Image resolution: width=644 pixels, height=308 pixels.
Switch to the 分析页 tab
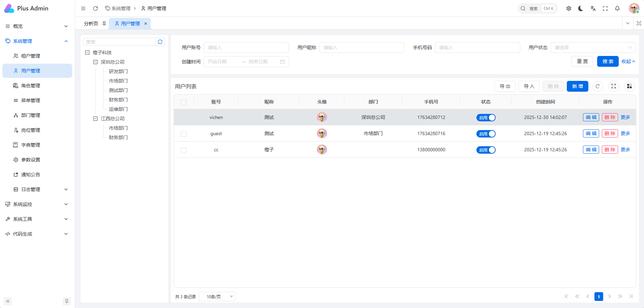91,24
